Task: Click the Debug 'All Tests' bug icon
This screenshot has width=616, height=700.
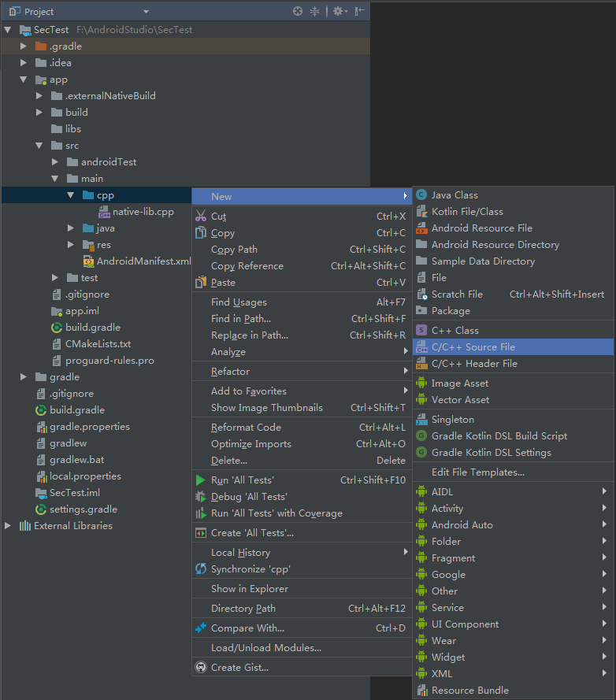Action: pyautogui.click(x=201, y=496)
